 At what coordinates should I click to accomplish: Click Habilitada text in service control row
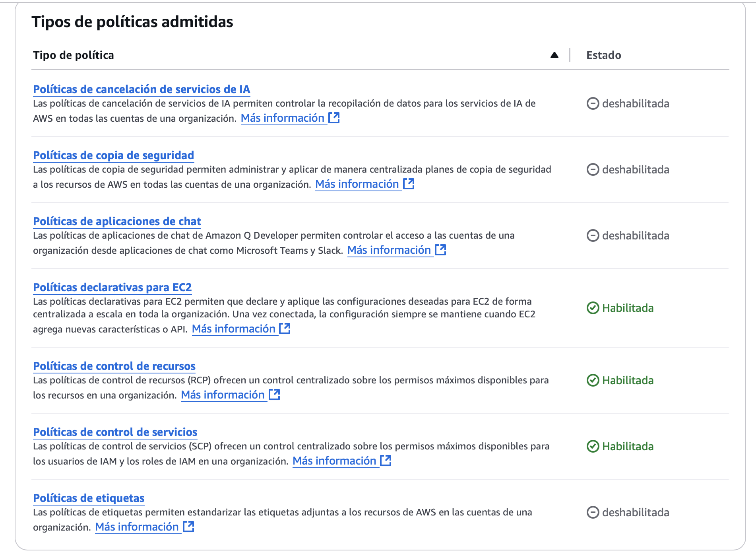[628, 446]
